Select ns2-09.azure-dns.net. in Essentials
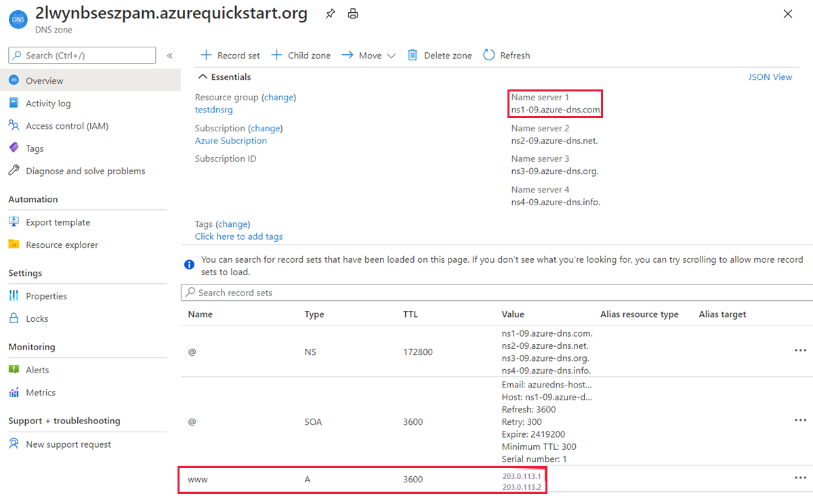This screenshot has height=504, width=813. (x=554, y=141)
